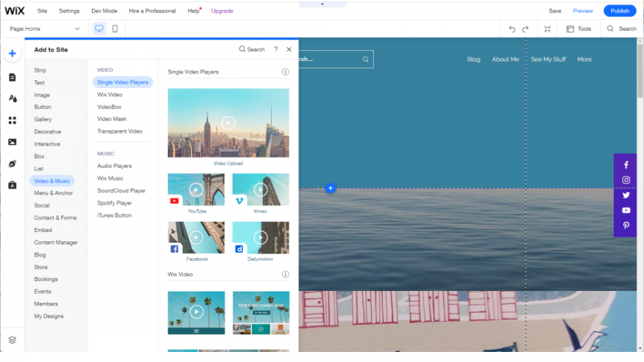Open the Theme Manager sidebar icon
This screenshot has height=362, width=644.
[x=12, y=99]
